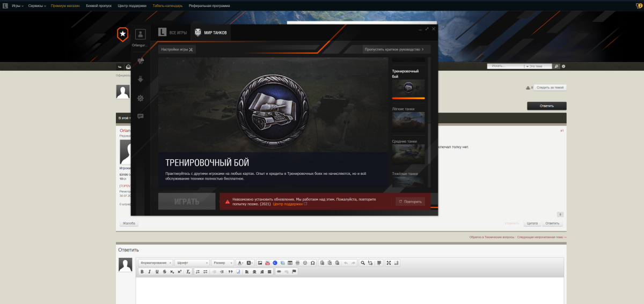The width and height of the screenshot is (644, 304).
Task: Toggle bold formatting in editor
Action: 142,272
